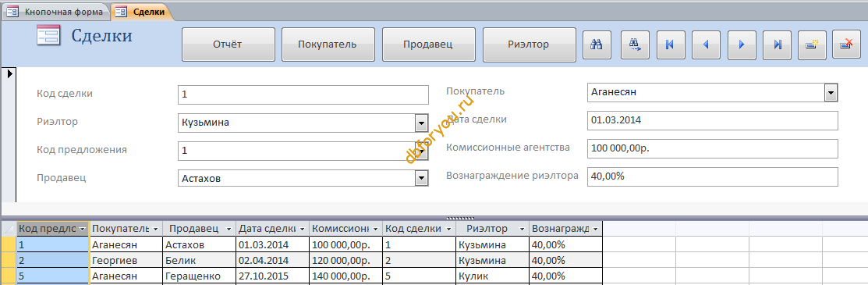The image size is (868, 285).
Task: Add a new record icon
Action: (x=812, y=45)
